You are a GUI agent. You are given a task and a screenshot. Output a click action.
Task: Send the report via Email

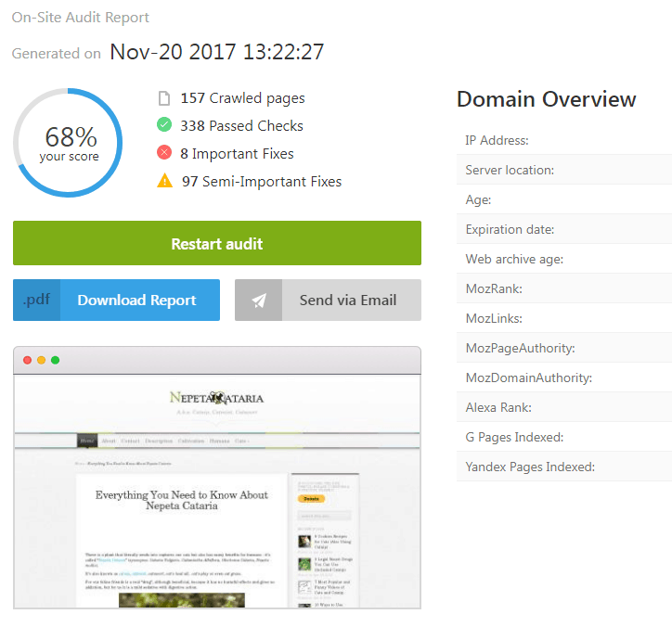pyautogui.click(x=347, y=301)
